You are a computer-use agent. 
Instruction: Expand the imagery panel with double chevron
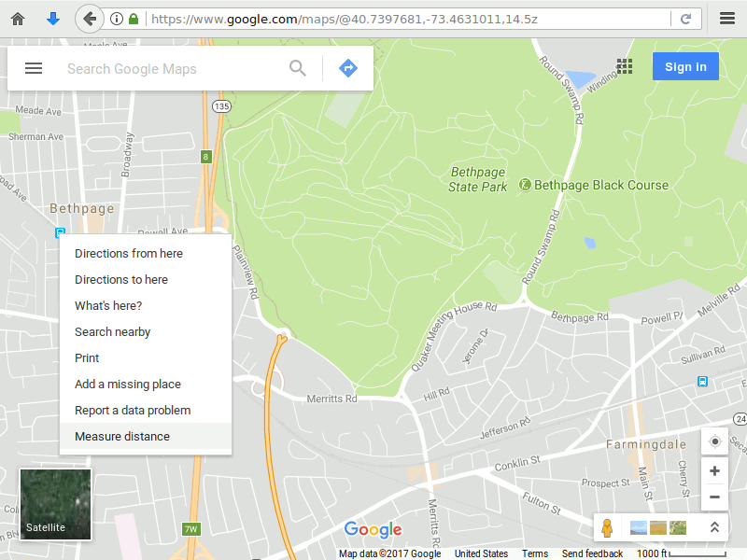tap(714, 527)
